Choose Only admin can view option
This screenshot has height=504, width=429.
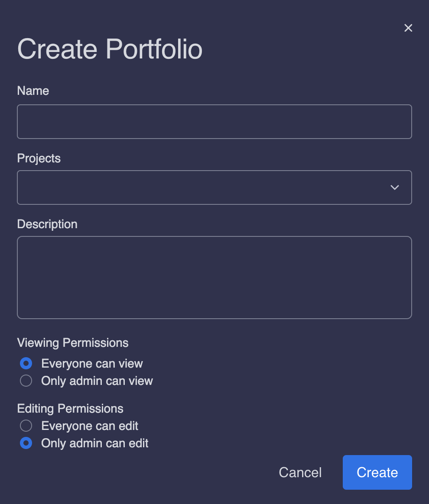(x=26, y=381)
